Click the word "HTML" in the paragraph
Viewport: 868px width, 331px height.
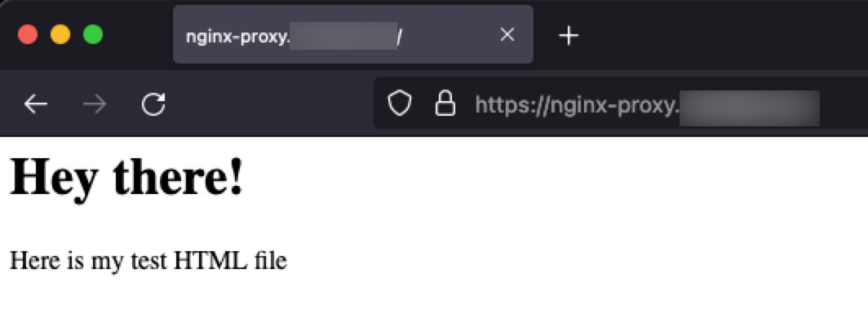pos(210,260)
